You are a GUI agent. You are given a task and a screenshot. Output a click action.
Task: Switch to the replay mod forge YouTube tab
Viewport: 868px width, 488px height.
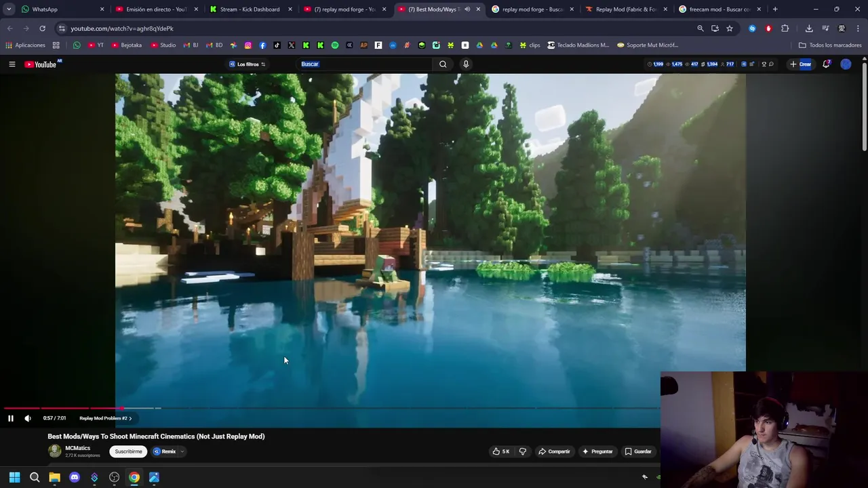coord(344,9)
